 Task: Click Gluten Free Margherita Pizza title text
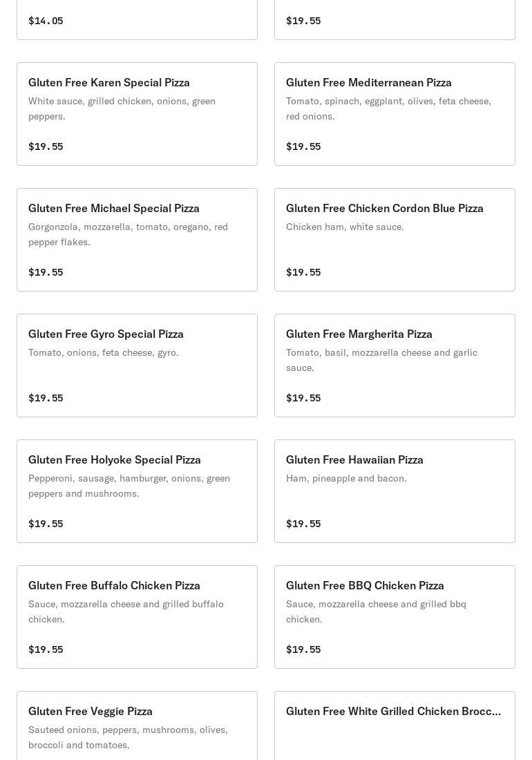pyautogui.click(x=359, y=334)
